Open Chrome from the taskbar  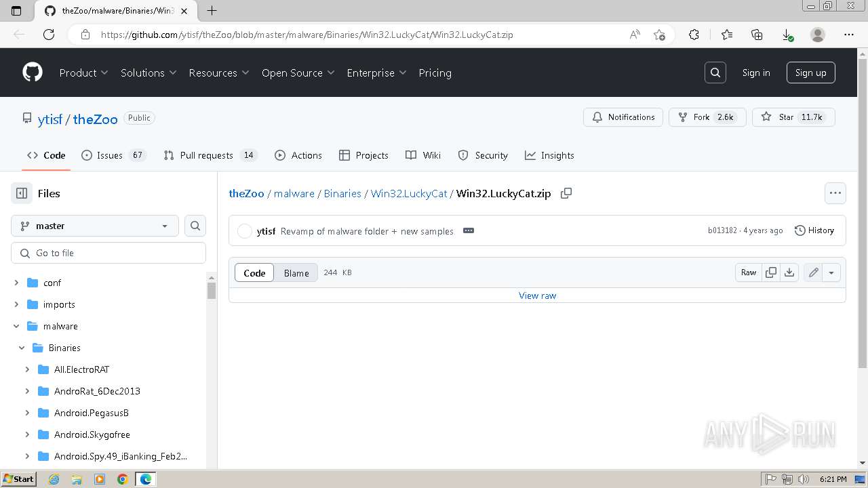click(123, 479)
